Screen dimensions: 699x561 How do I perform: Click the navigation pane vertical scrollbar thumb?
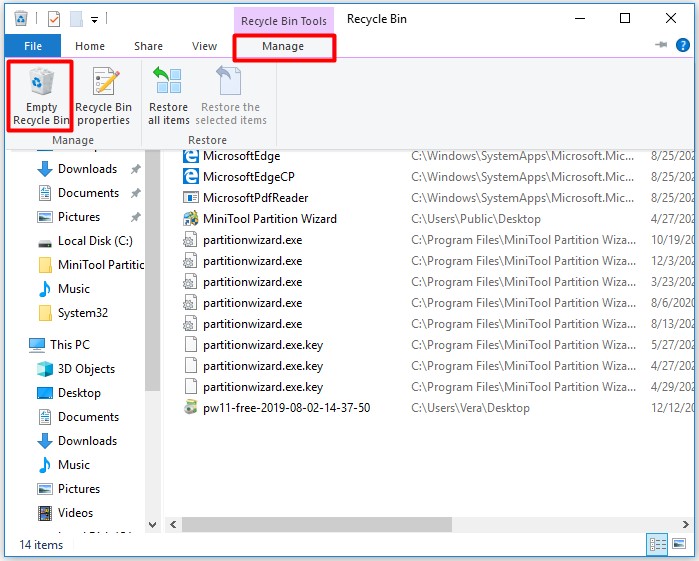point(152,271)
